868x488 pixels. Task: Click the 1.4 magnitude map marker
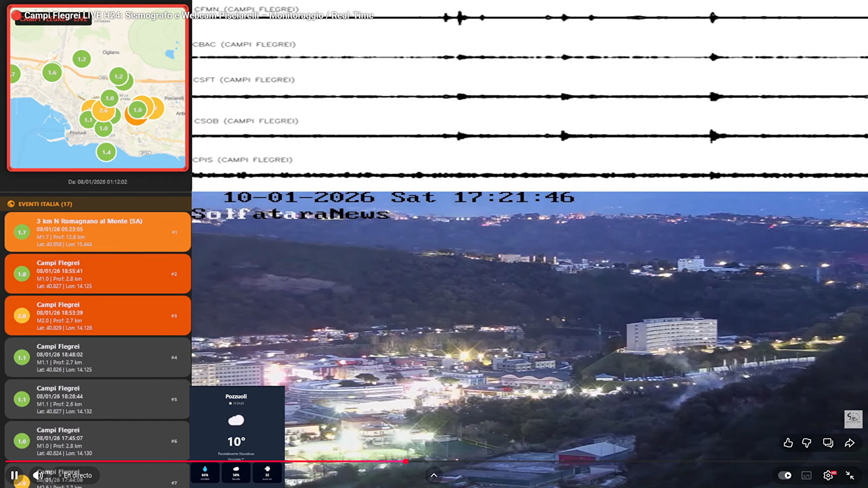coord(106,152)
